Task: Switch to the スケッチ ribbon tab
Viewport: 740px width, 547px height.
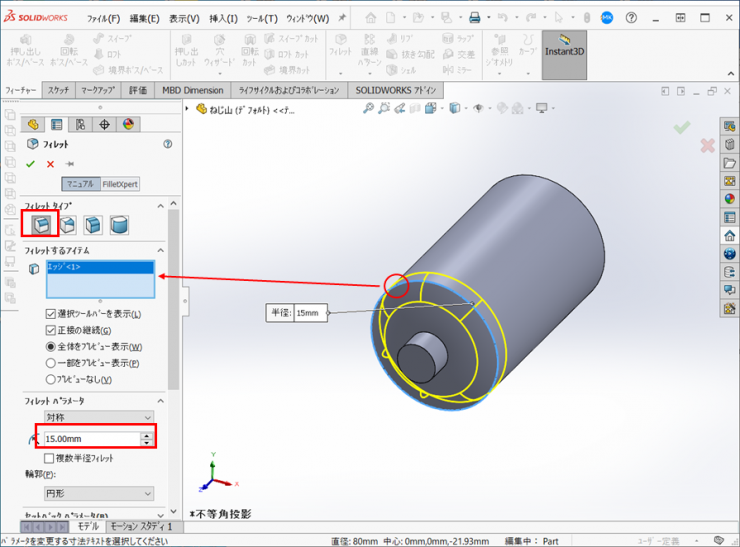Action: click(x=58, y=90)
